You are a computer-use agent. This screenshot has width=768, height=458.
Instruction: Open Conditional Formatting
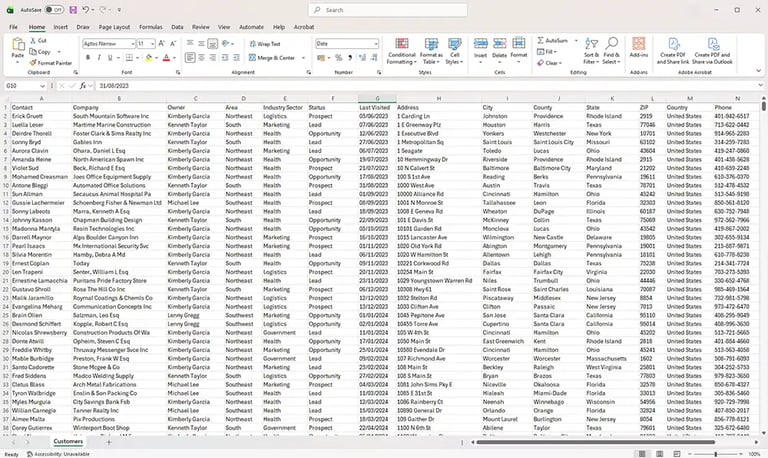[401, 51]
